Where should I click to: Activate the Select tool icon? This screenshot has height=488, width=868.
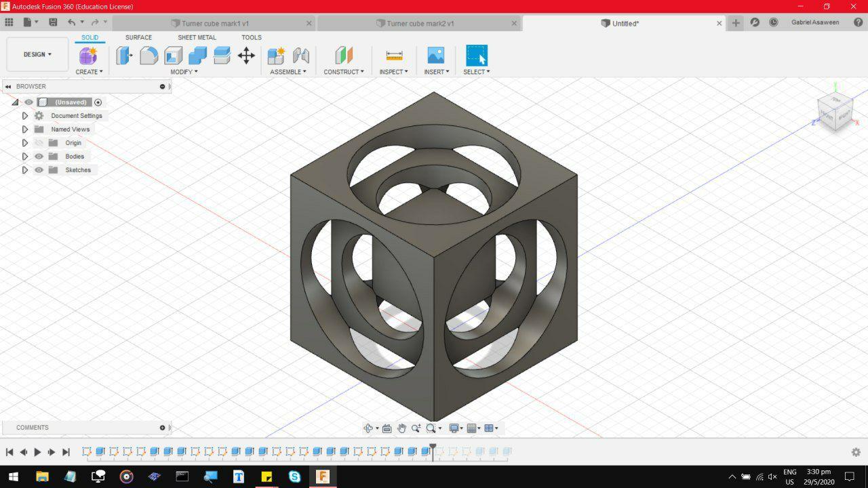pyautogui.click(x=477, y=56)
